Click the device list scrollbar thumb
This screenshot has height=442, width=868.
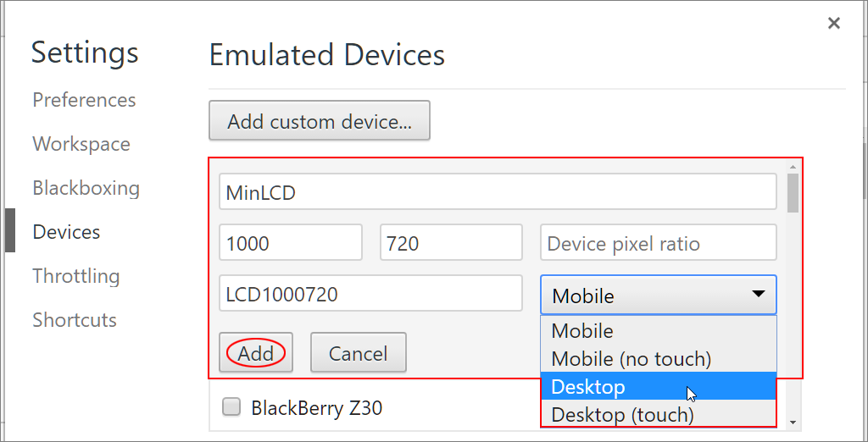tap(793, 192)
